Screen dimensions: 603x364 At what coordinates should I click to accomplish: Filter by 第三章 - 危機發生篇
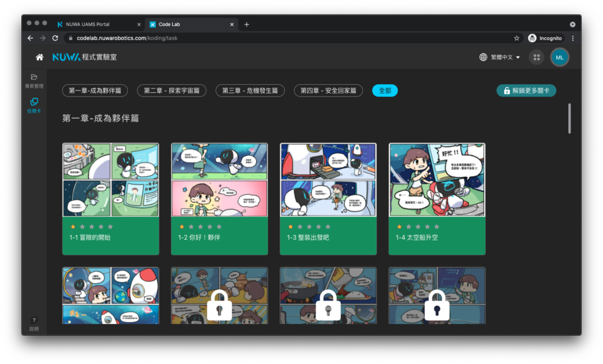pos(250,91)
